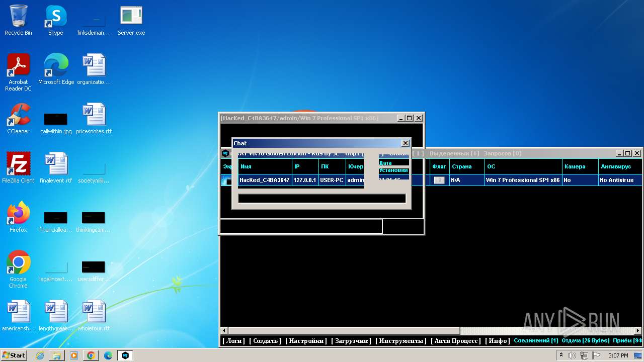Click the Chat message input field
The height and width of the screenshot is (362, 644).
click(322, 199)
